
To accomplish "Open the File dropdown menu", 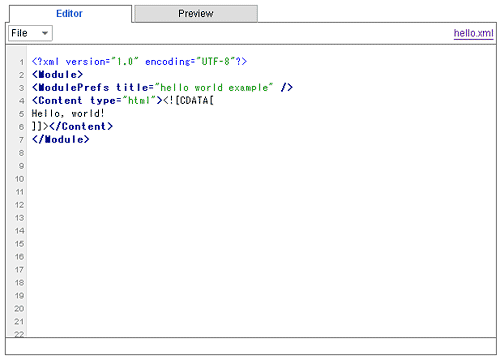I will 30,33.
